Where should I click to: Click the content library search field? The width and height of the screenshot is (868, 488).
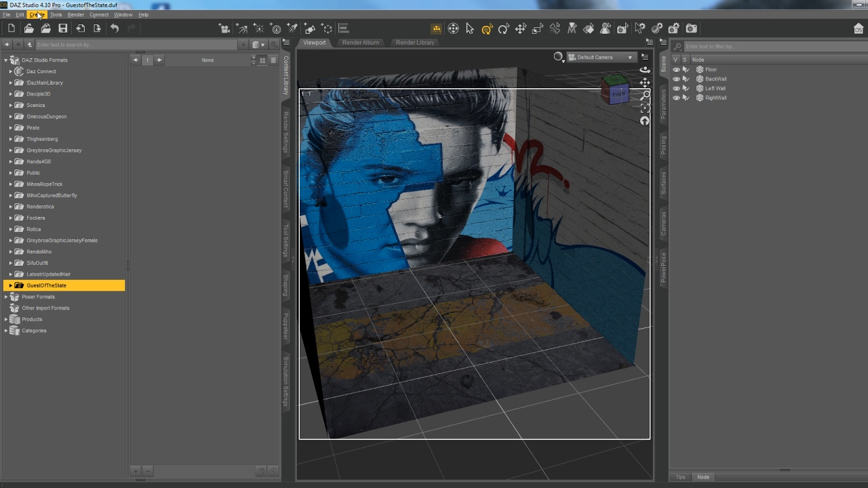[136, 45]
